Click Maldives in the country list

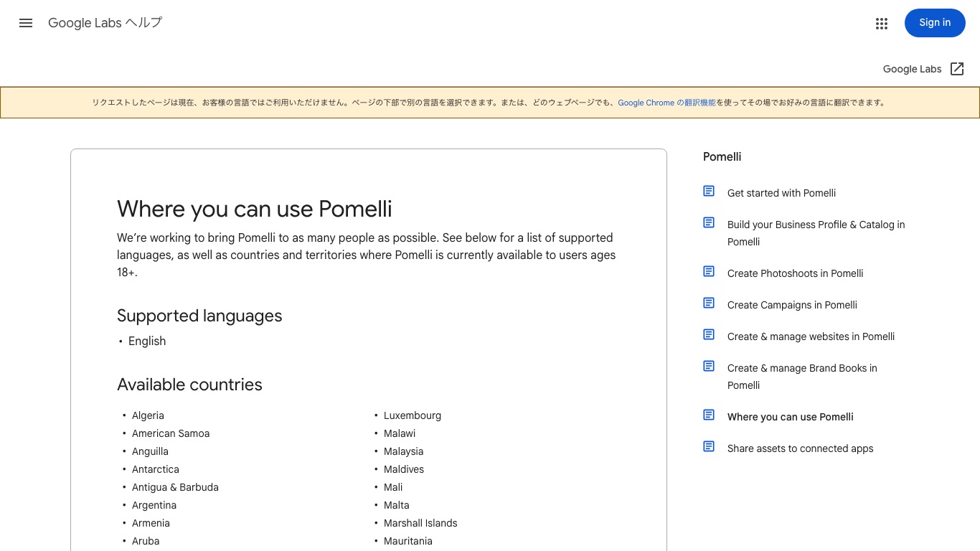[404, 469]
